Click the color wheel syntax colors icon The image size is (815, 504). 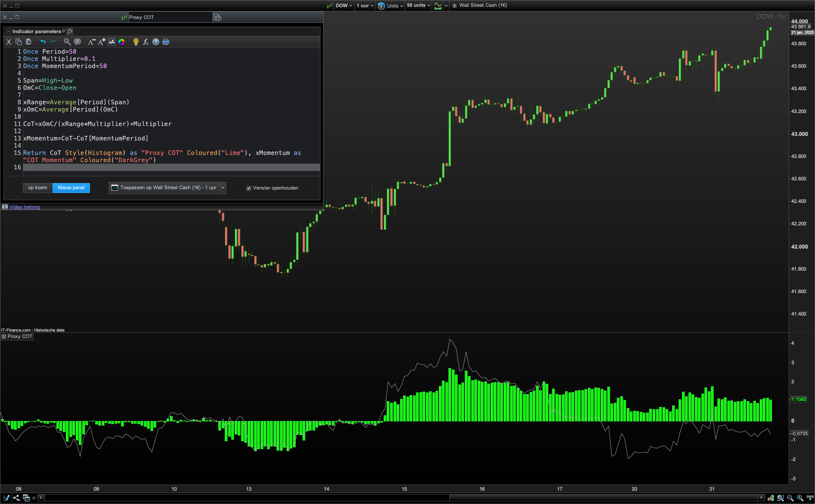[x=122, y=42]
